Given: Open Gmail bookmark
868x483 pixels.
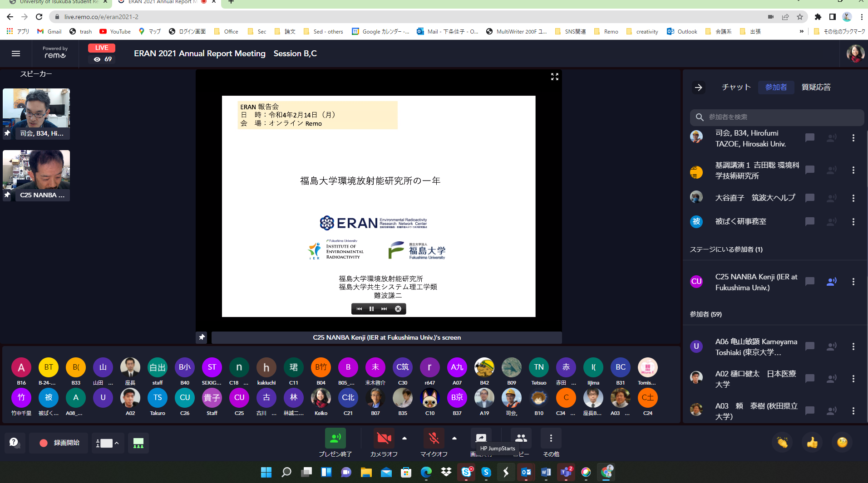Looking at the screenshot, I should tap(49, 31).
